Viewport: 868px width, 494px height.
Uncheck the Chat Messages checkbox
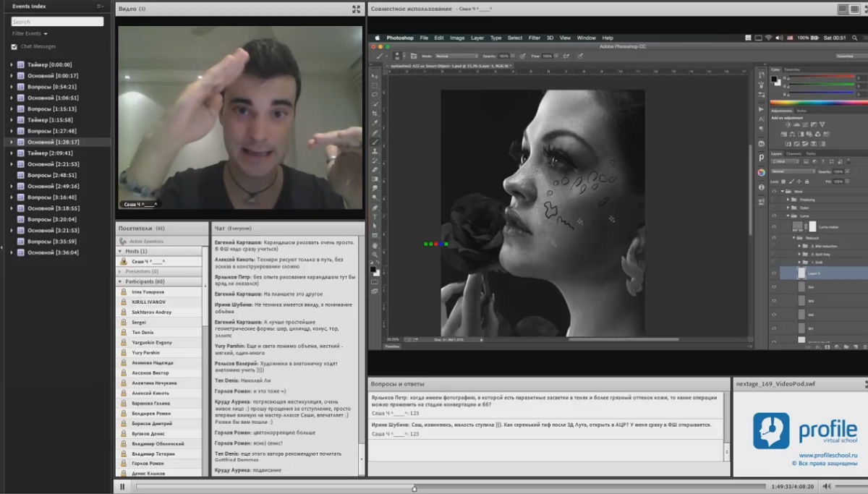14,47
